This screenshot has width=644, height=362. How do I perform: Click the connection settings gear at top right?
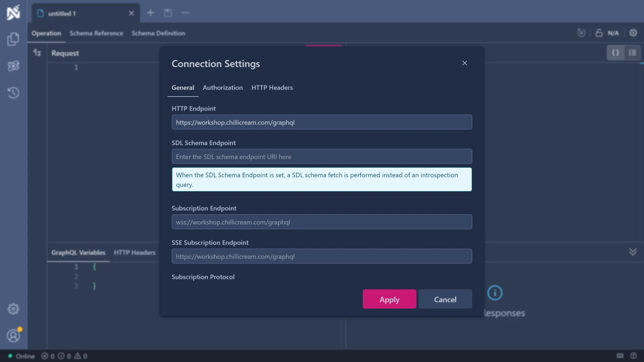[x=633, y=33]
